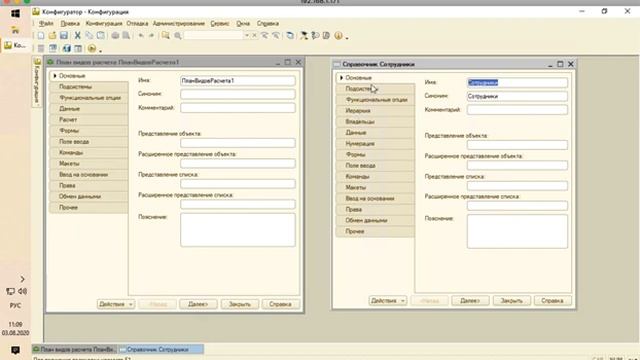Expand second toolbar row overflow arrow
640x360 pixels.
coord(100,51)
